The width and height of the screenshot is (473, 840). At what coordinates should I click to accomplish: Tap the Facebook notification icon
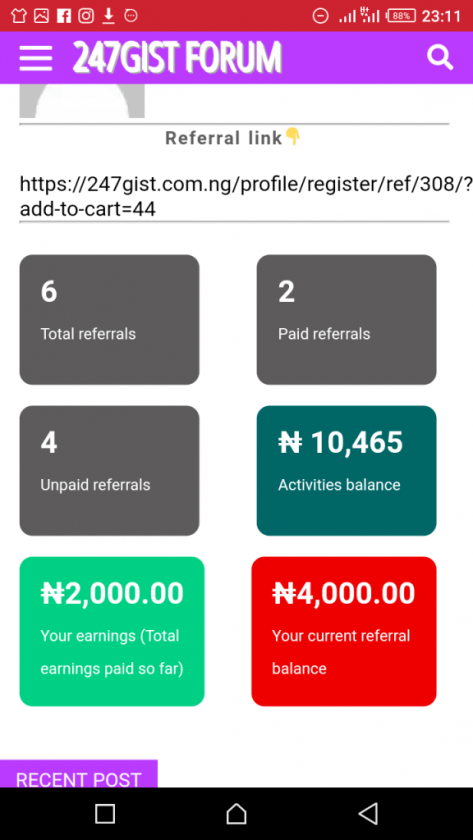click(64, 16)
